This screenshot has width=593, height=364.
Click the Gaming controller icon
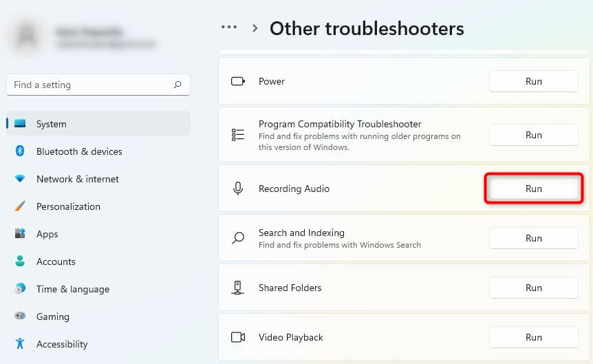pyautogui.click(x=21, y=317)
